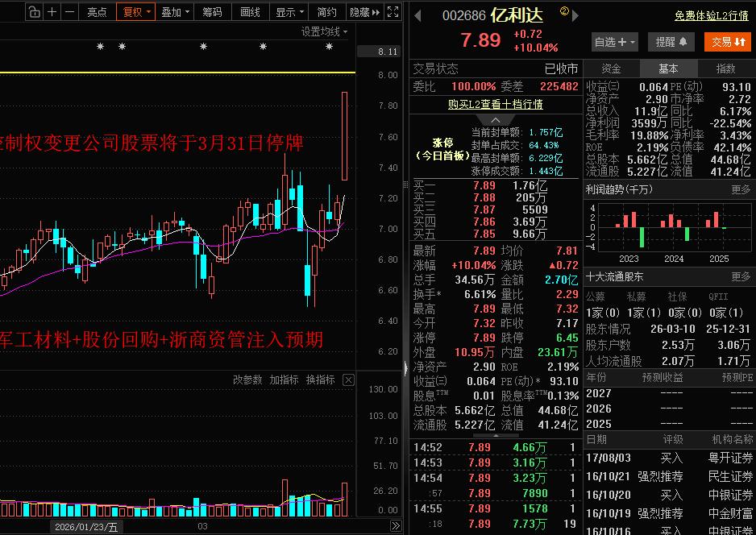Viewport: 756px width, 535px height.
Task: Switch to the 资金 tab
Action: 612,69
